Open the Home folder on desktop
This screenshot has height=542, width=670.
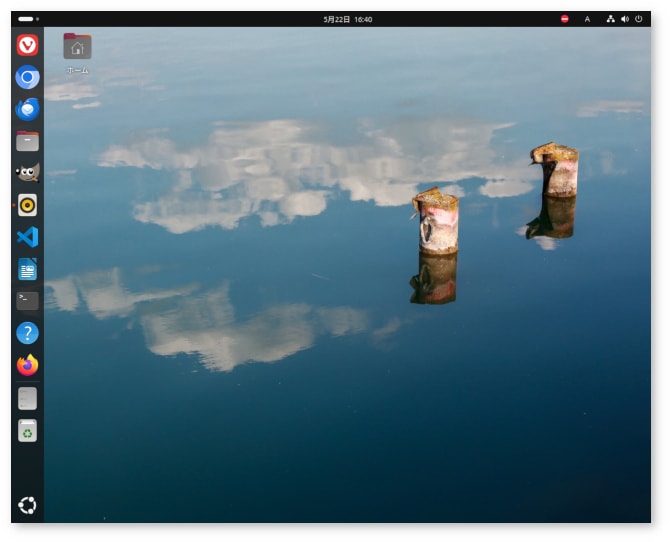pyautogui.click(x=77, y=53)
